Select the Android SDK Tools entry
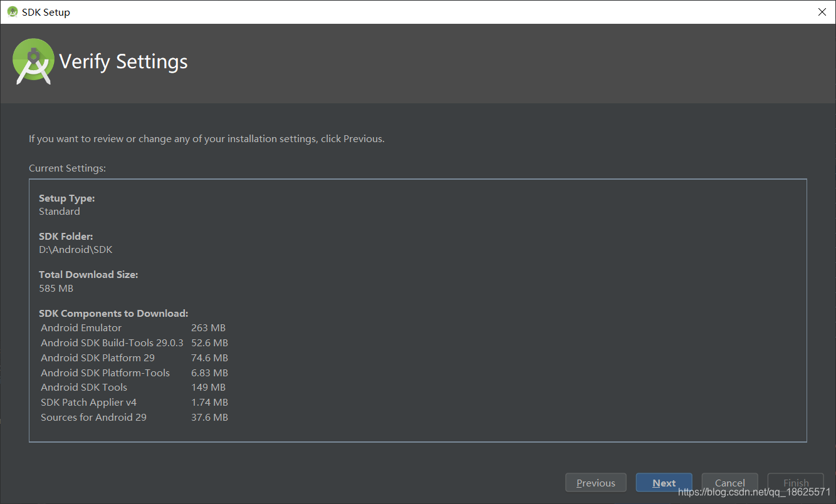 pyautogui.click(x=134, y=388)
